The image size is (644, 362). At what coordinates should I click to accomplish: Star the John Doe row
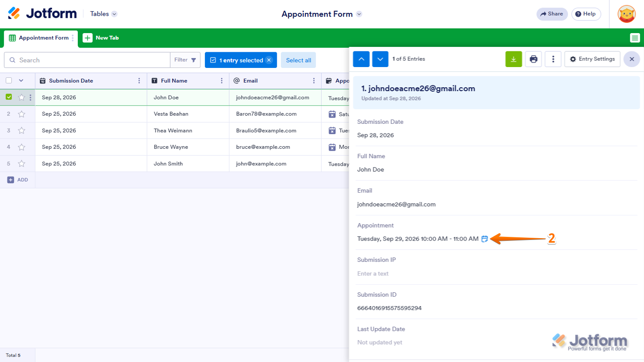pos(21,97)
